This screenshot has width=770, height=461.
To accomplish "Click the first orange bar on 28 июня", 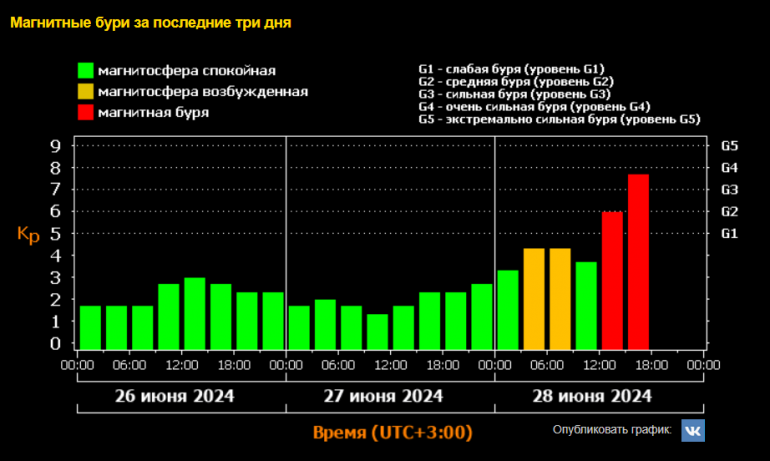I will (534, 297).
